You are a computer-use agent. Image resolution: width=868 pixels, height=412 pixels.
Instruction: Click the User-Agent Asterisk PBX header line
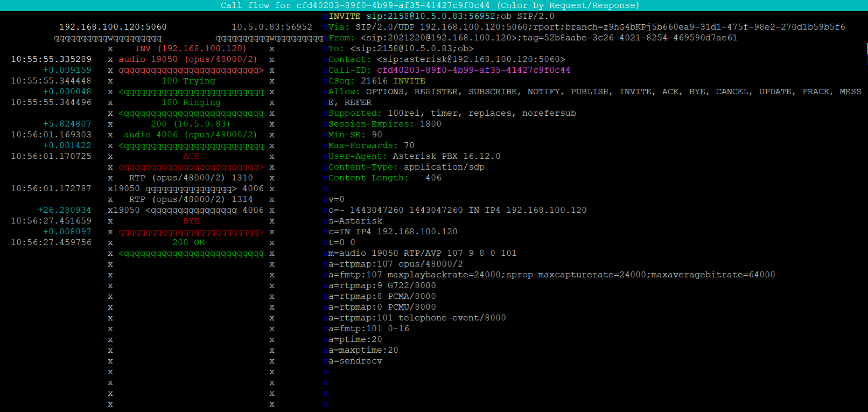click(414, 156)
